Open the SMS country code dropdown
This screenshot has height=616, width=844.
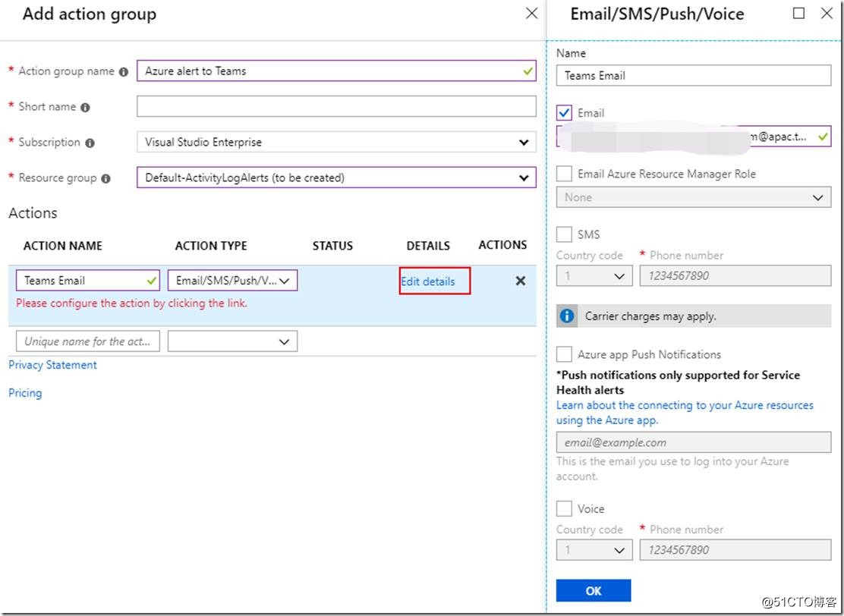(x=594, y=276)
